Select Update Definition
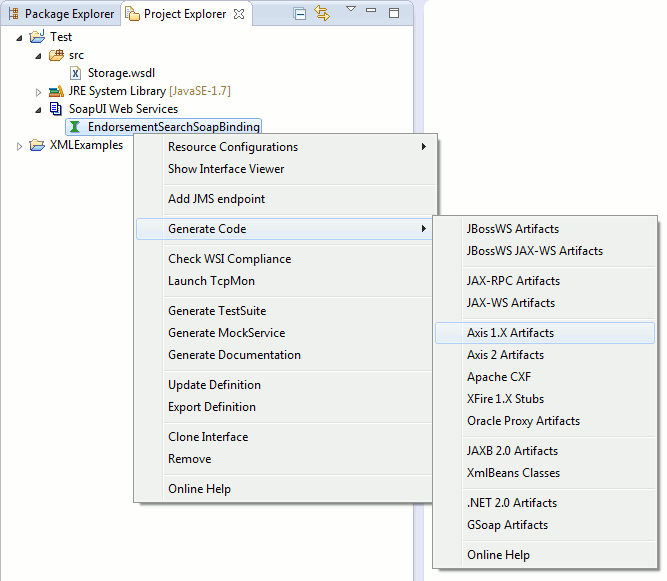 click(214, 384)
